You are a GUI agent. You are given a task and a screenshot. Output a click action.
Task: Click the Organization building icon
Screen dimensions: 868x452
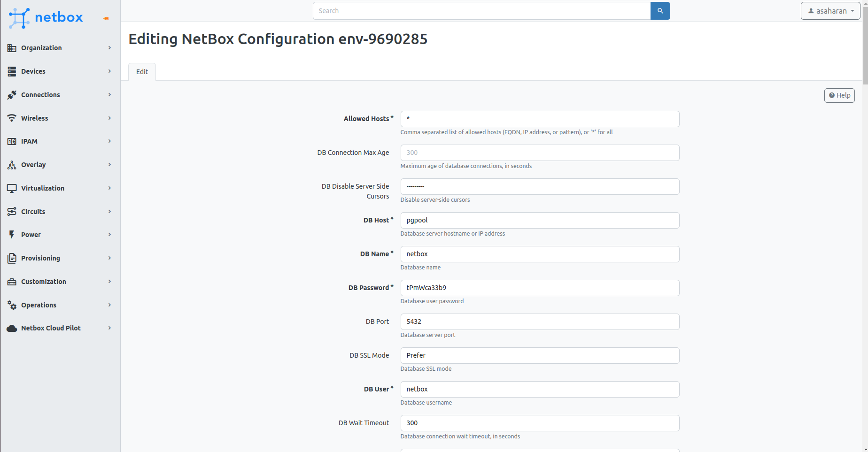12,48
